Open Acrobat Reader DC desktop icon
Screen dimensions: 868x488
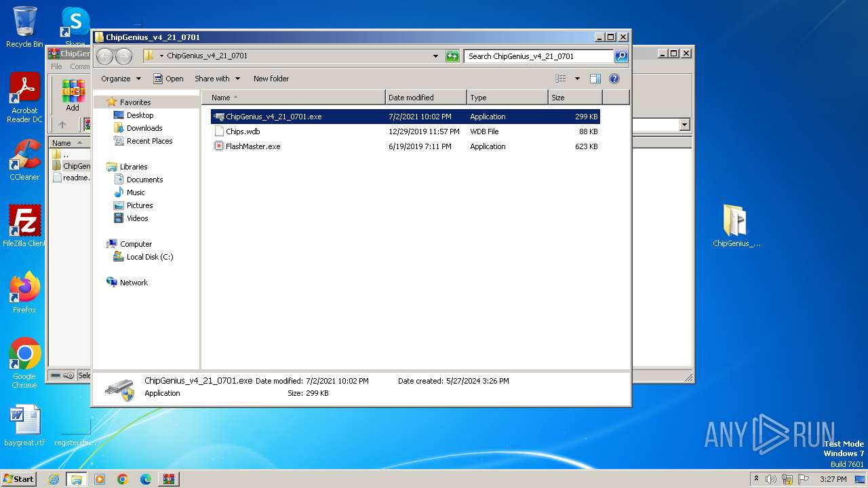(x=24, y=98)
